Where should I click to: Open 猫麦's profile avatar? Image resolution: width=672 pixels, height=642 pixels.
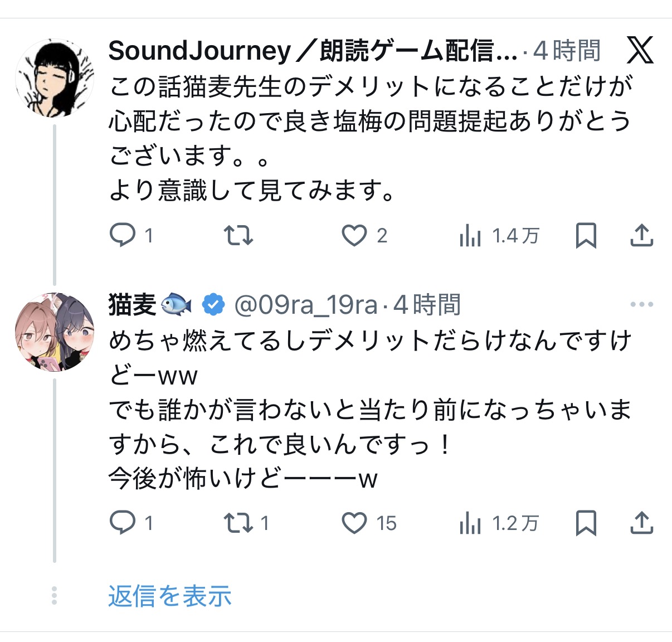point(55,332)
